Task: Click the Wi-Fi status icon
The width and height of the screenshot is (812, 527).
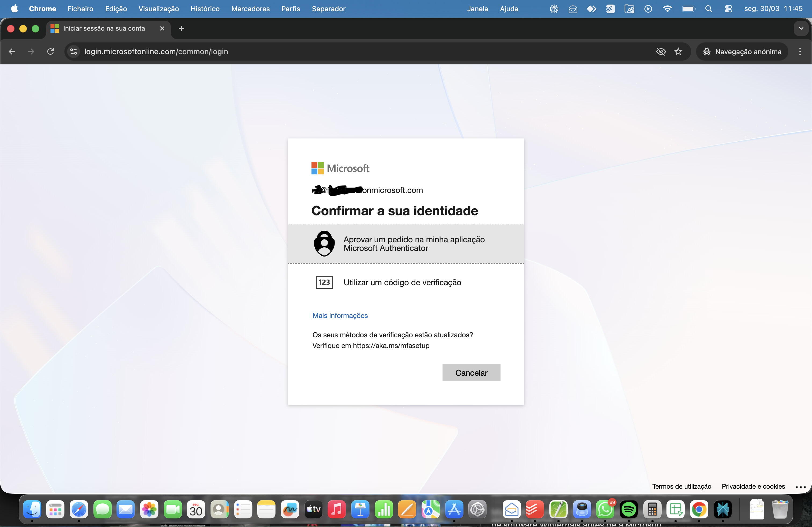Action: click(x=667, y=9)
